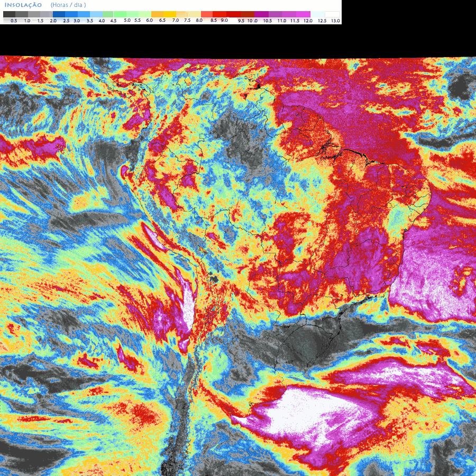The height and width of the screenshot is (476, 476).
Task: Select the white swatch between 12.5 and 13.0
Action: click(x=333, y=14)
